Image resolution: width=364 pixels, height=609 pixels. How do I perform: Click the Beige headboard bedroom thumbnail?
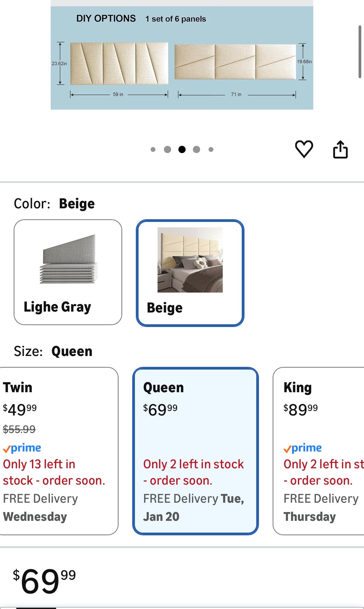[x=190, y=260]
